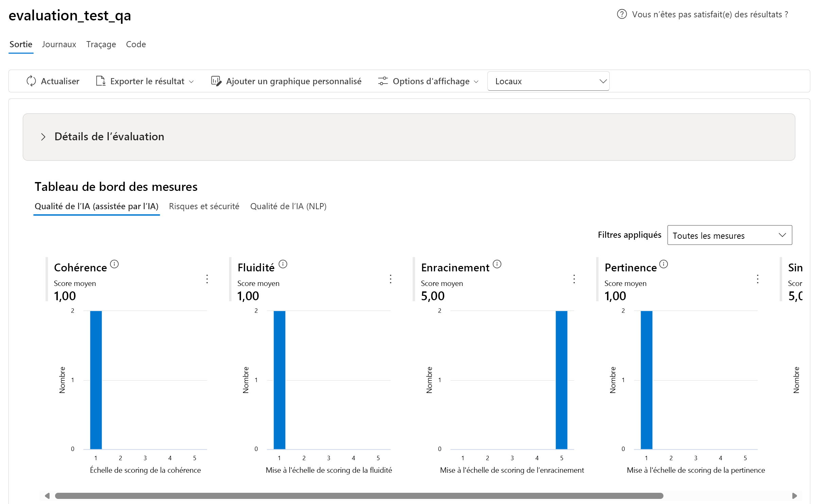Click Tableau de bord des mesures heading

click(116, 187)
